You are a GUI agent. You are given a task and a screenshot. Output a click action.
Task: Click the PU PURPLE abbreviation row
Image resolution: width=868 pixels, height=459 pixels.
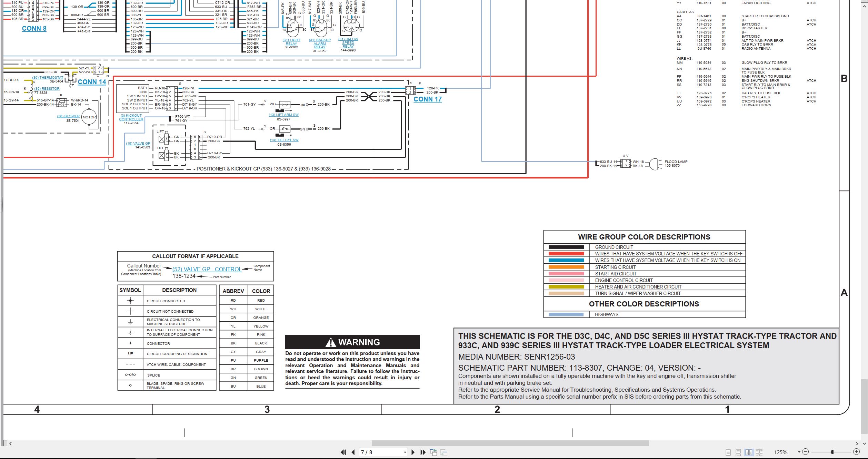(x=247, y=360)
